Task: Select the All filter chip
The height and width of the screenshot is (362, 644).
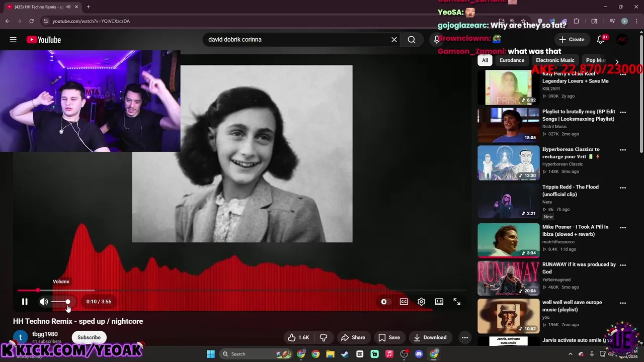Action: pyautogui.click(x=485, y=60)
